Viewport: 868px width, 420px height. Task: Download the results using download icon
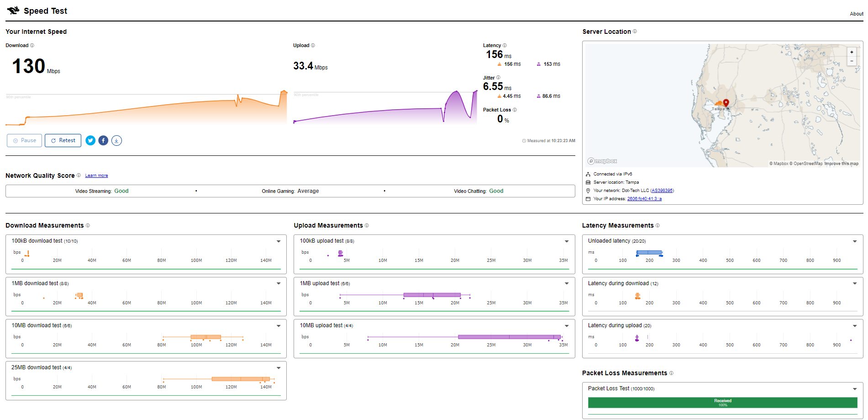116,140
